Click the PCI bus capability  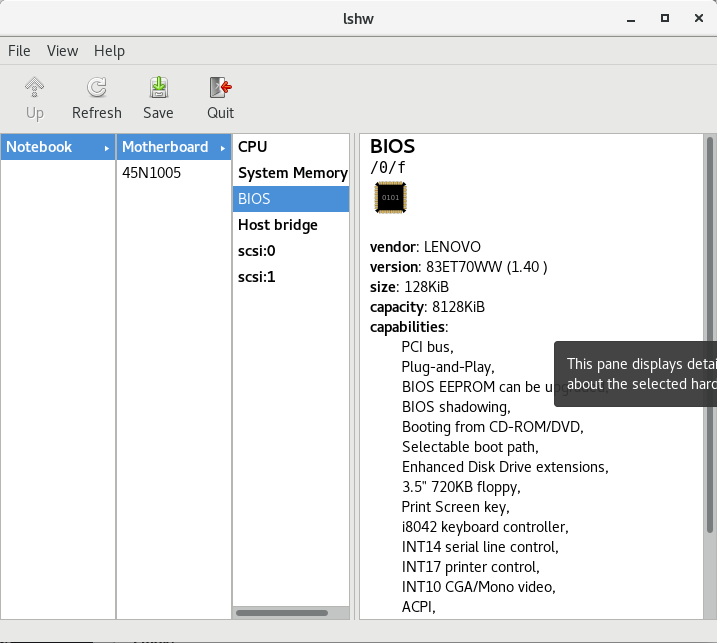tap(428, 347)
